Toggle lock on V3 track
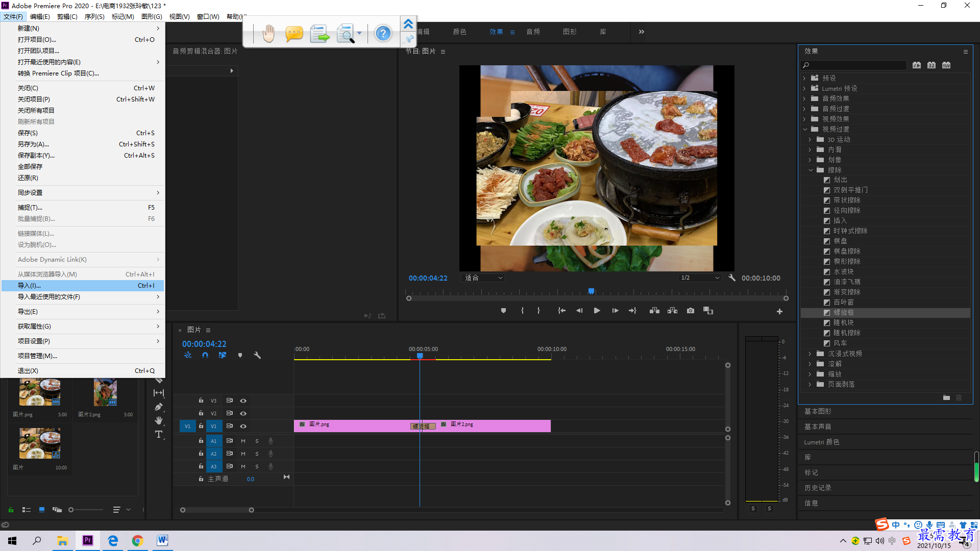 tap(201, 400)
